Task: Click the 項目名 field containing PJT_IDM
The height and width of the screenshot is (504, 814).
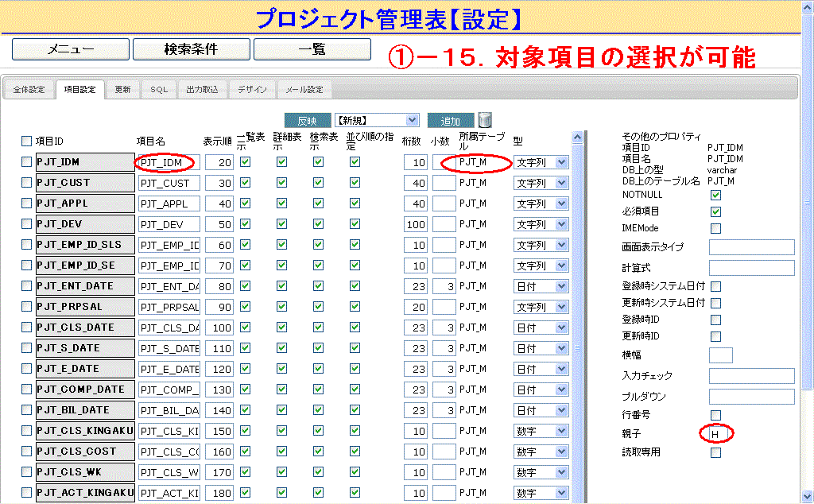Action: 169,162
